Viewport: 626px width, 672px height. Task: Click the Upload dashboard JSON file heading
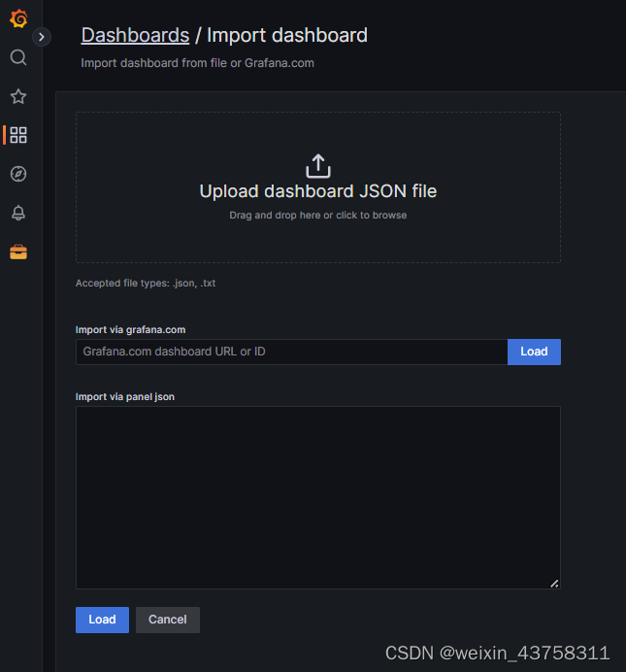point(318,191)
